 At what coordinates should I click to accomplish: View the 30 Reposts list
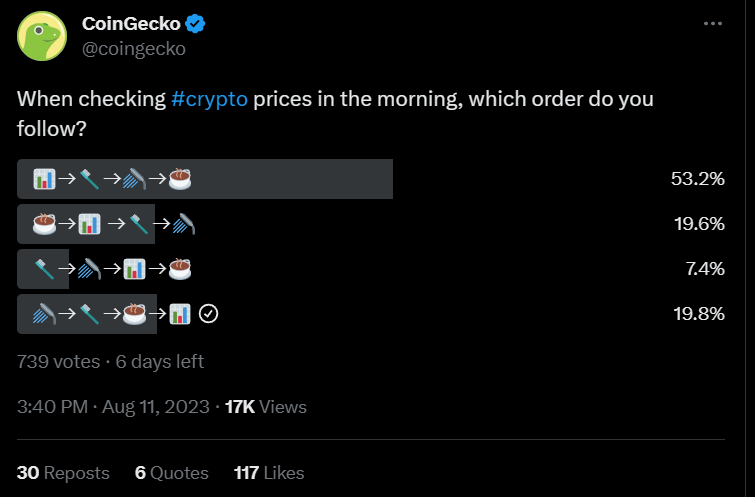point(63,473)
